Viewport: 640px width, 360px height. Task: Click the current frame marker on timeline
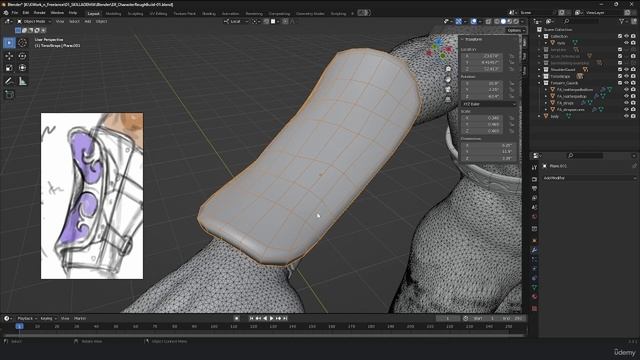click(19, 326)
